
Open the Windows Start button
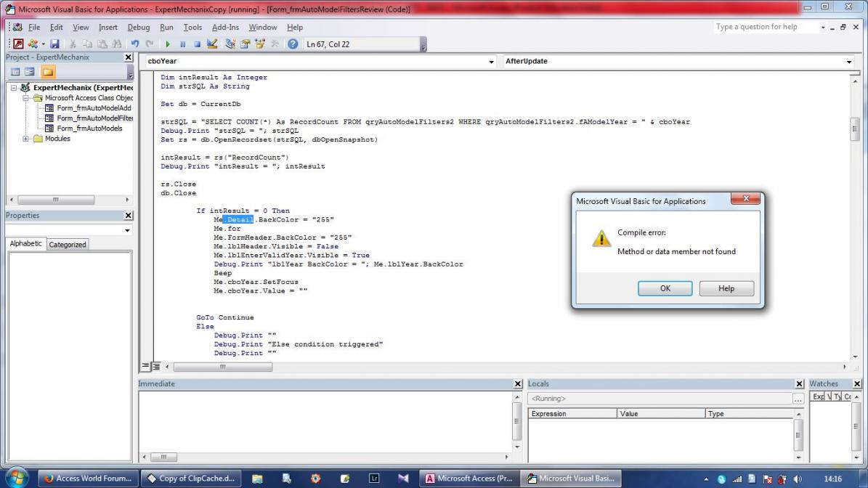(15, 478)
